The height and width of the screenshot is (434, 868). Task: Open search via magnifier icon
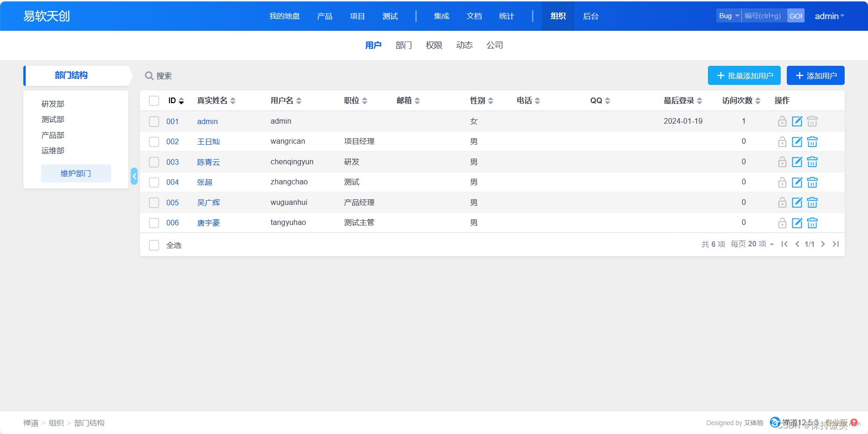[x=149, y=76]
